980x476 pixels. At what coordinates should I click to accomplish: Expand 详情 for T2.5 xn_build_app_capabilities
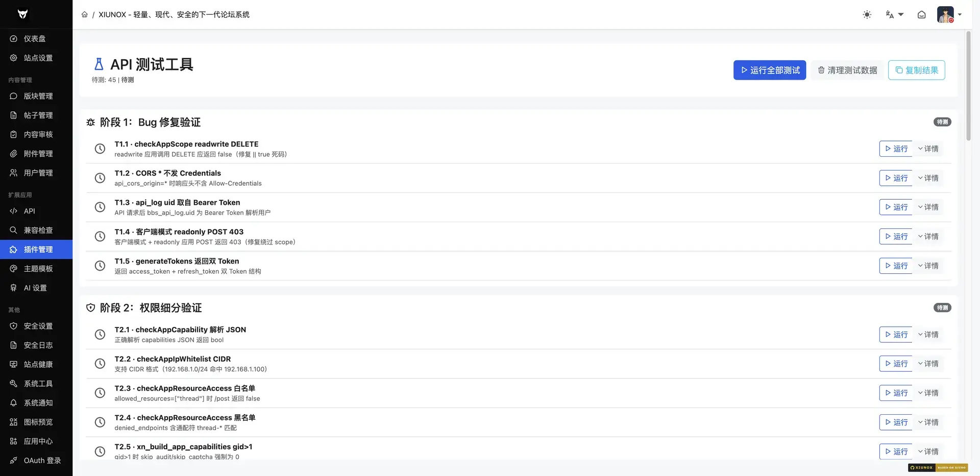click(x=928, y=451)
